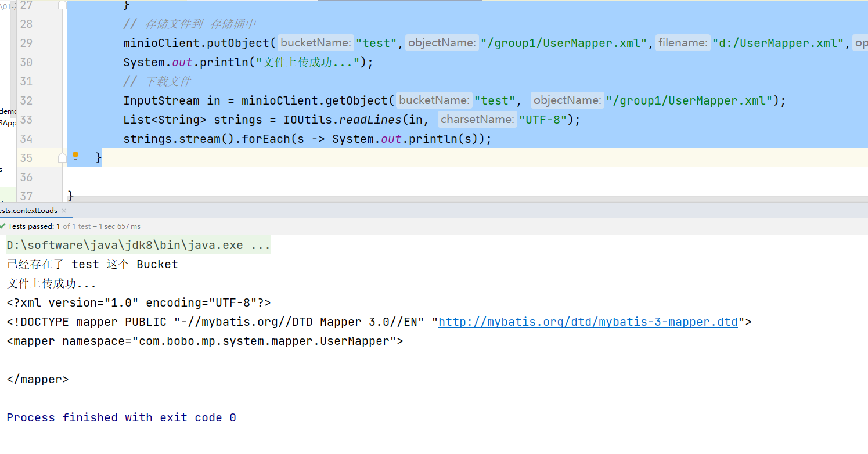Click the "d:/UserMapper.xml" string literal
The image size is (868, 454).
click(778, 43)
